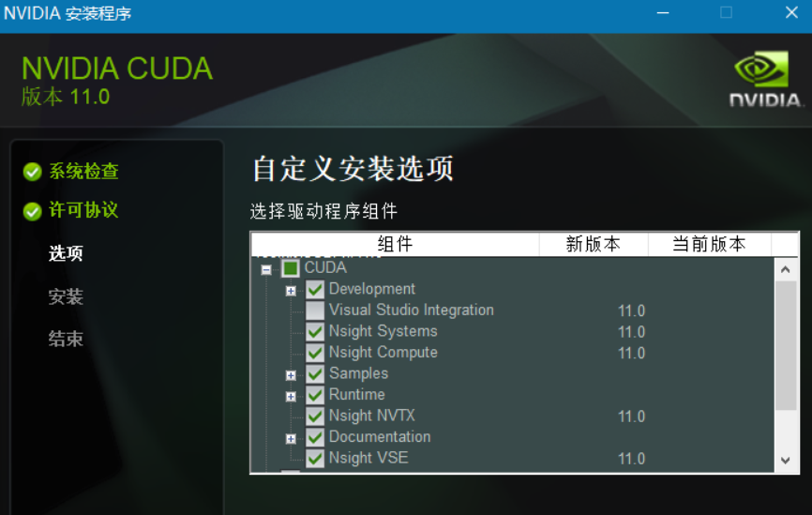The width and height of the screenshot is (812, 515).
Task: Close the NVIDIA installer window
Action: (791, 13)
